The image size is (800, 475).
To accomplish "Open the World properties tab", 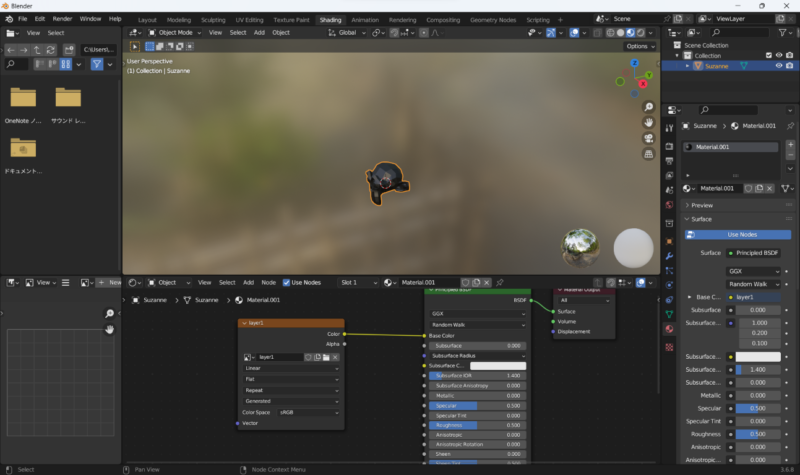I will (669, 205).
